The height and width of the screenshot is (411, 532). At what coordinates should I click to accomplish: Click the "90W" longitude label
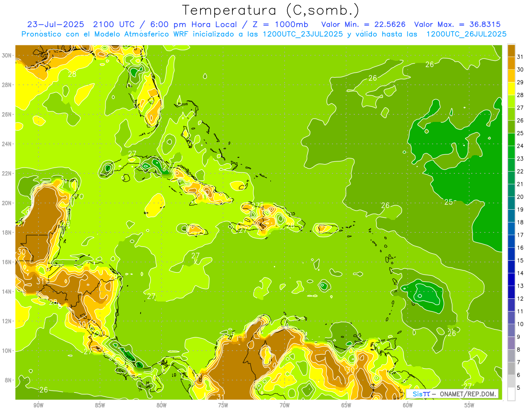pos(38,405)
